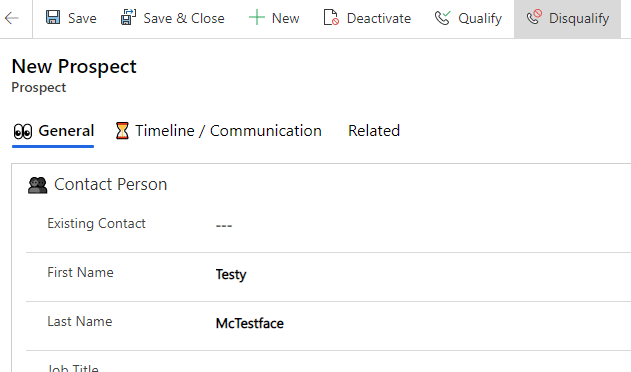The height and width of the screenshot is (372, 631).
Task: Click the First Name field value Testy
Action: click(x=231, y=275)
